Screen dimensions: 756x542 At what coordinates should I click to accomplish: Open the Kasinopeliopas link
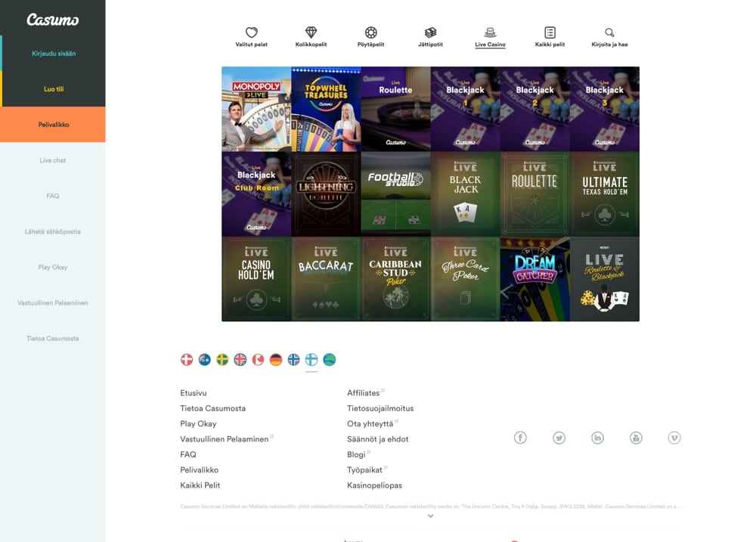click(x=375, y=485)
